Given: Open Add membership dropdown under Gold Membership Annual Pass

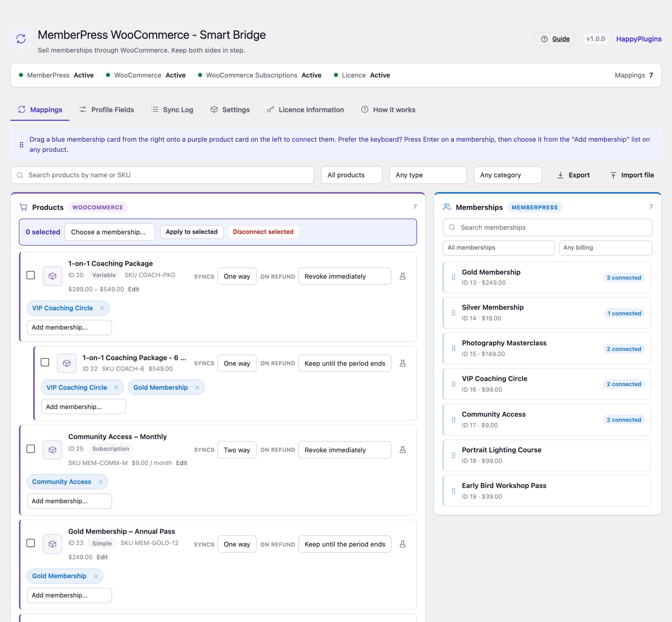Looking at the screenshot, I should click(69, 596).
